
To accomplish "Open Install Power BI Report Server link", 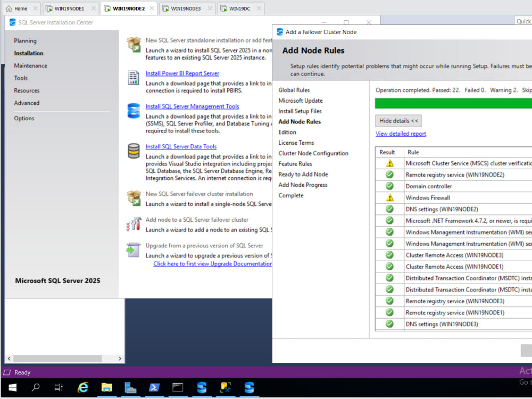I will tap(182, 73).
